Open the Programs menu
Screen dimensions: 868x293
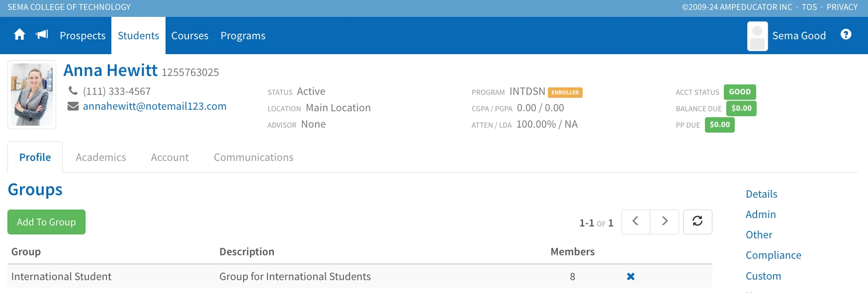243,36
